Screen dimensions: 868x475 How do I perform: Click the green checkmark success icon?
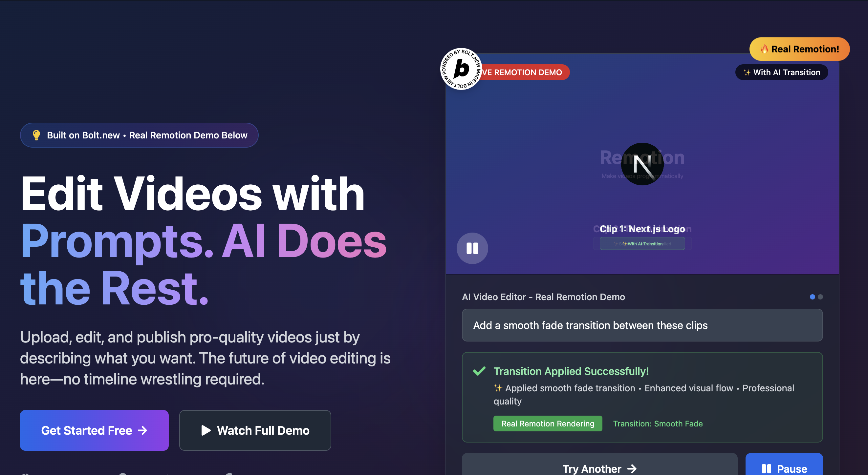[x=479, y=371]
